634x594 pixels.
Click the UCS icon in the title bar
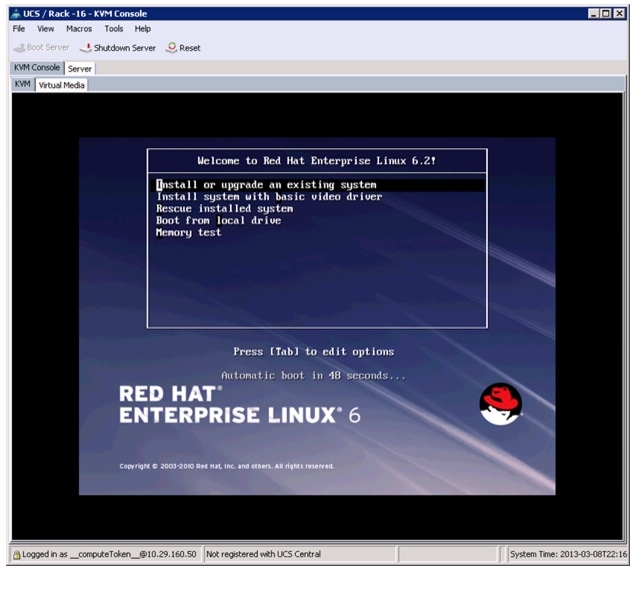tap(16, 14)
